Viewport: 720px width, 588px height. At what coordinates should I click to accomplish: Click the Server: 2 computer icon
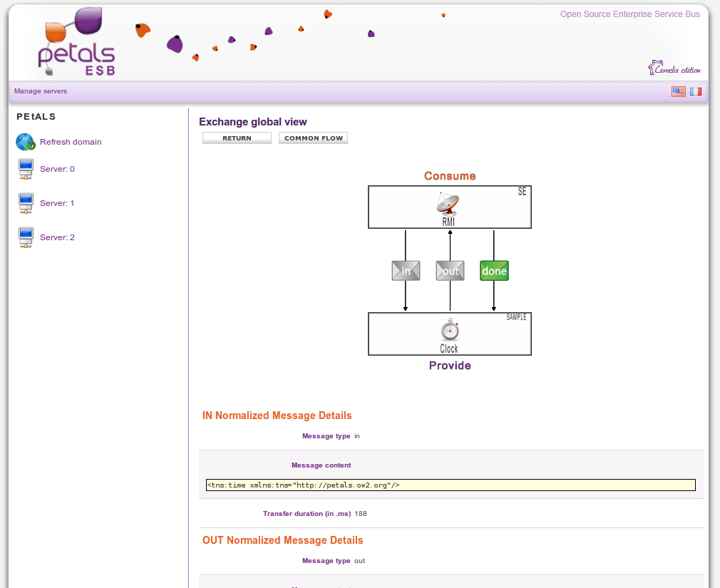click(x=26, y=237)
